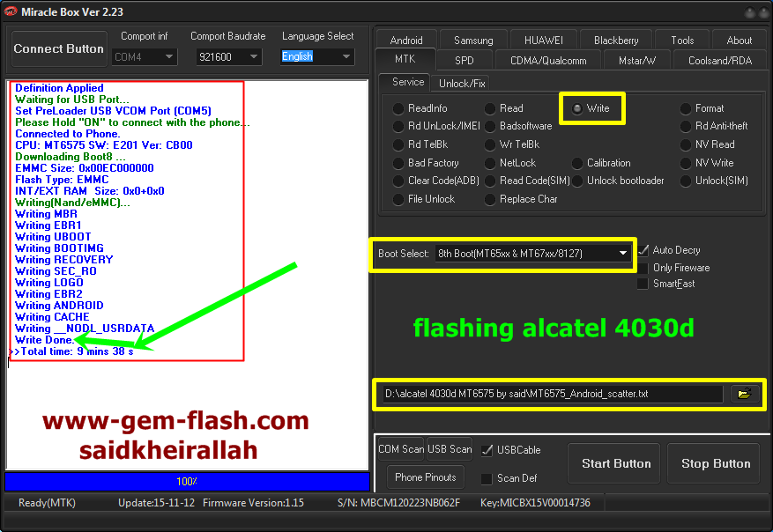773x532 pixels.
Task: Click the Firmware Version:1.15 status text
Action: point(253,503)
